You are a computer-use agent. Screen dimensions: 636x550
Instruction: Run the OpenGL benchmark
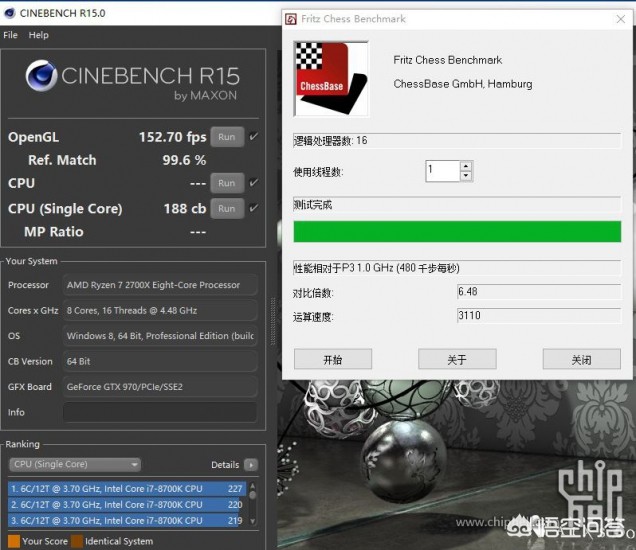point(227,137)
